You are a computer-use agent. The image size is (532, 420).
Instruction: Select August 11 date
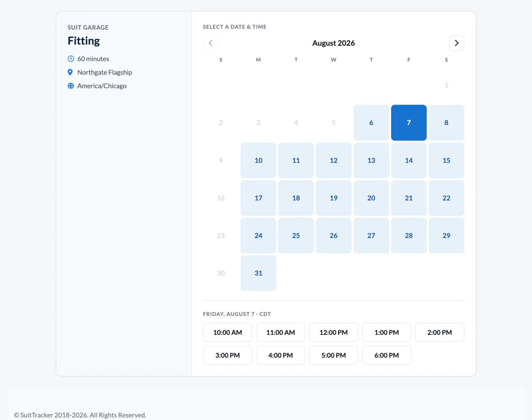[x=296, y=160]
